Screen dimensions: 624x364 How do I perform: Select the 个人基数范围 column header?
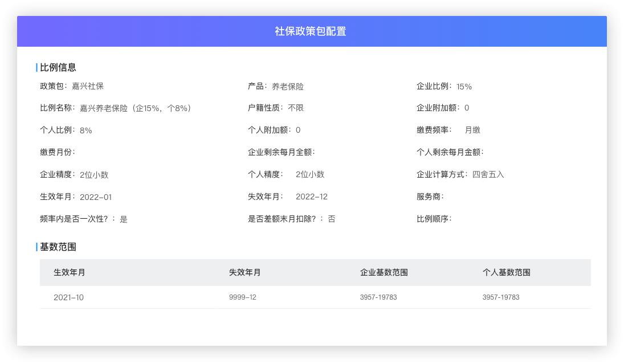point(506,272)
